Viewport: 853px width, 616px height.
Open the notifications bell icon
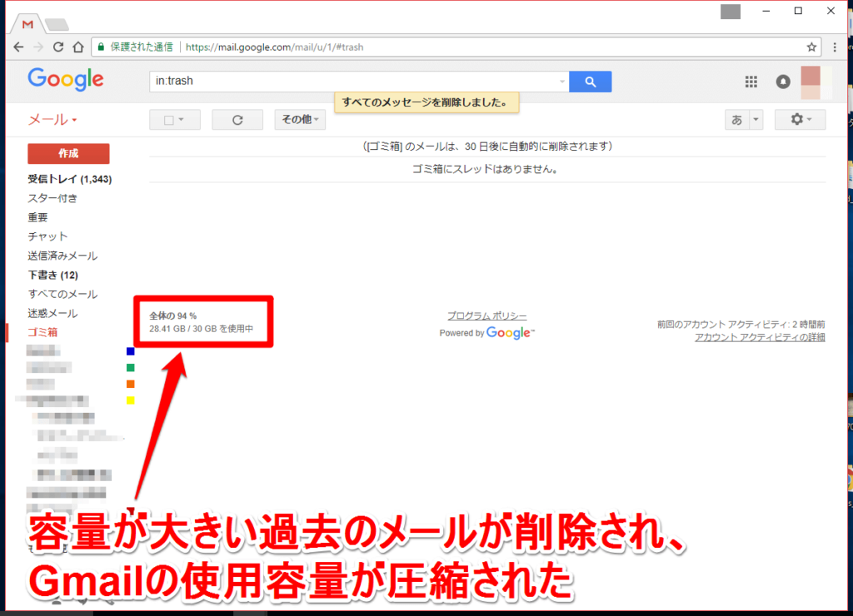click(x=783, y=82)
